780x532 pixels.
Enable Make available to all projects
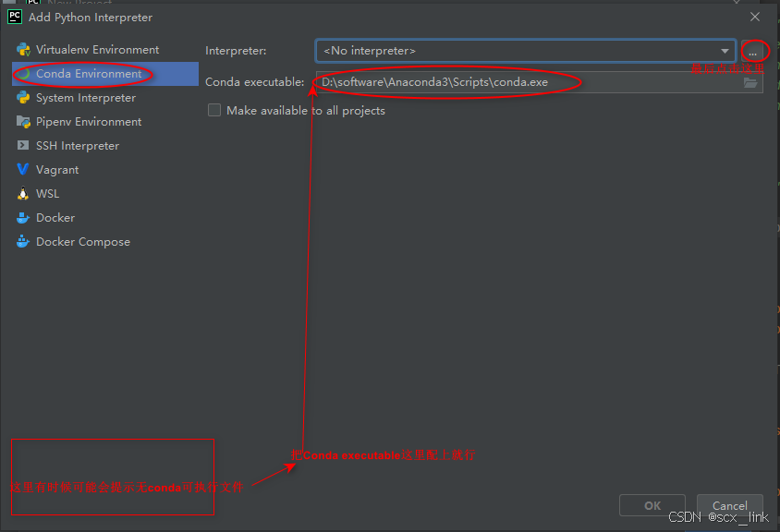point(214,110)
